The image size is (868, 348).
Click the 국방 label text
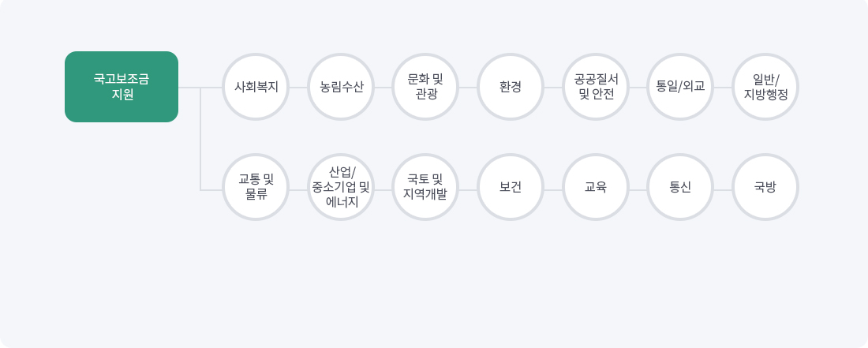pyautogui.click(x=765, y=188)
